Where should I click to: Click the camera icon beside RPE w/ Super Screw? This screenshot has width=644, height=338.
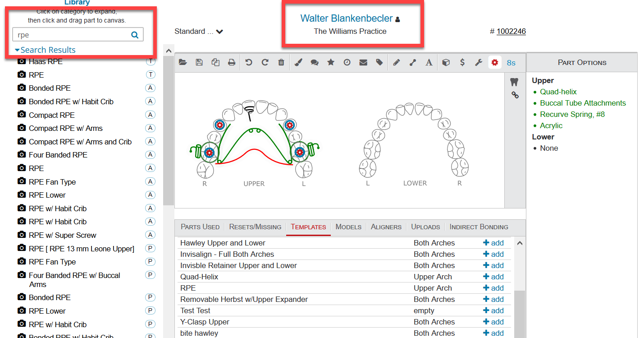click(x=21, y=235)
